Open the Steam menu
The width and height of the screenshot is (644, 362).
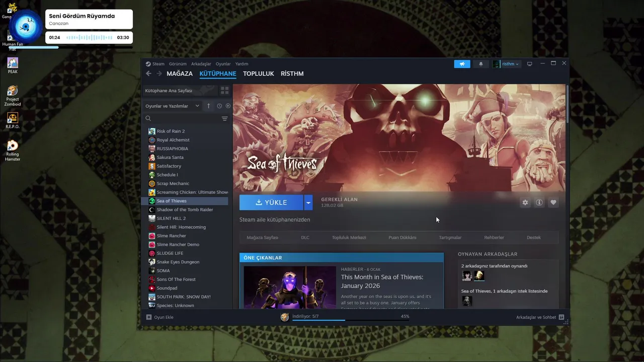(155, 64)
